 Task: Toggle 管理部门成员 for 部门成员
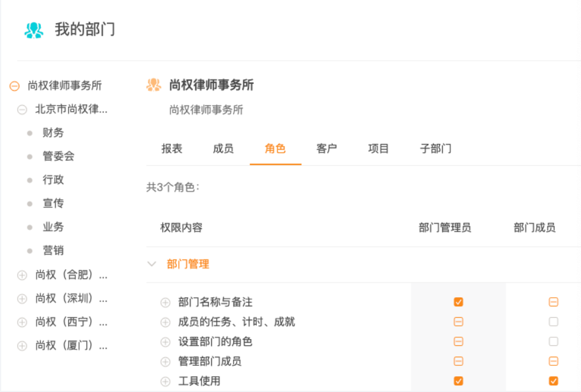click(554, 361)
